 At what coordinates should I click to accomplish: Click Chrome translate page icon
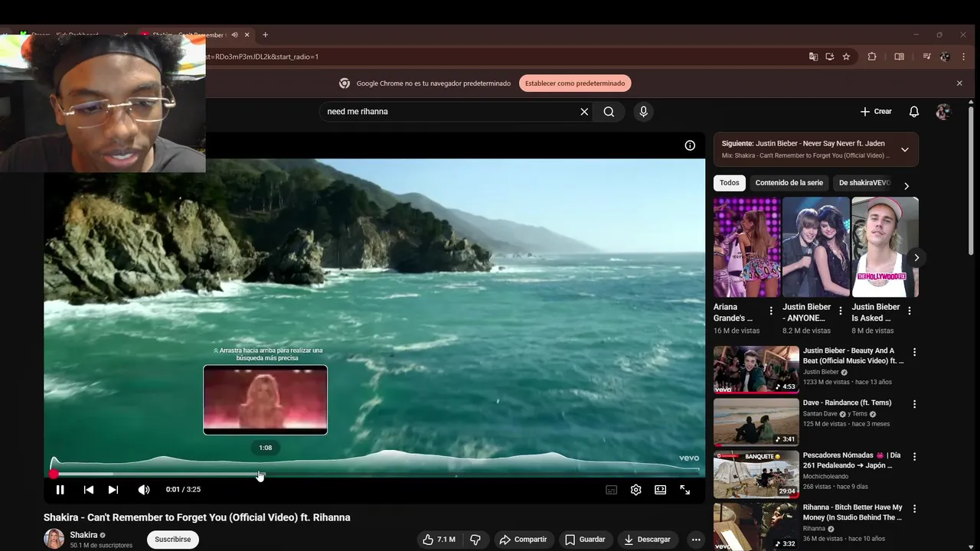coord(813,57)
